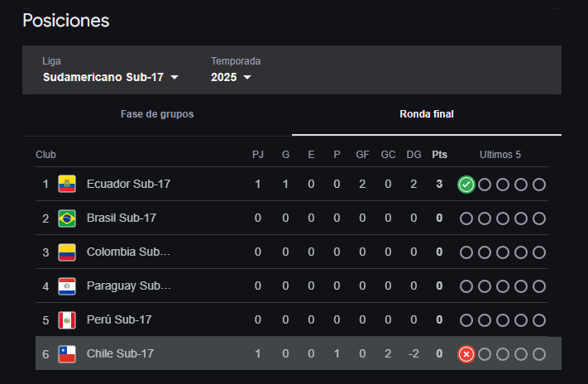588x384 pixels.
Task: Click Chile's red loss X icon
Action: coord(466,354)
